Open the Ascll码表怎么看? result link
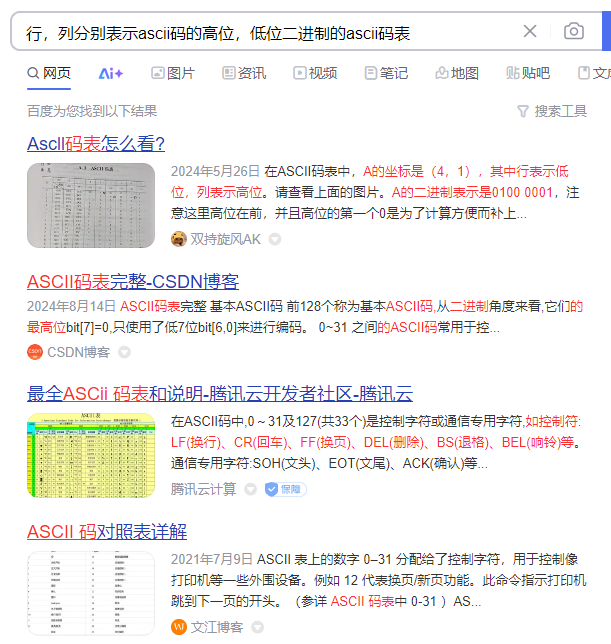The width and height of the screenshot is (611, 644). point(96,143)
